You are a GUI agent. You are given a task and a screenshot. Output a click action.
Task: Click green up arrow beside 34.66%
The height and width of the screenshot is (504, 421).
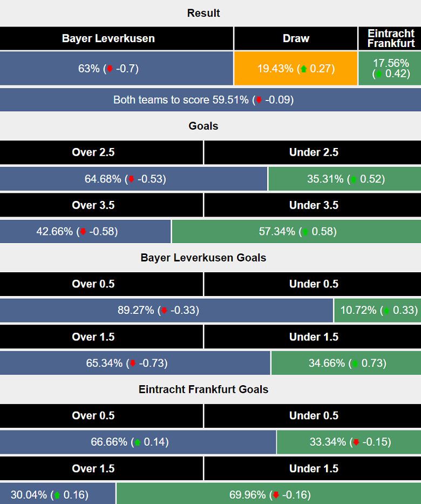[355, 364]
